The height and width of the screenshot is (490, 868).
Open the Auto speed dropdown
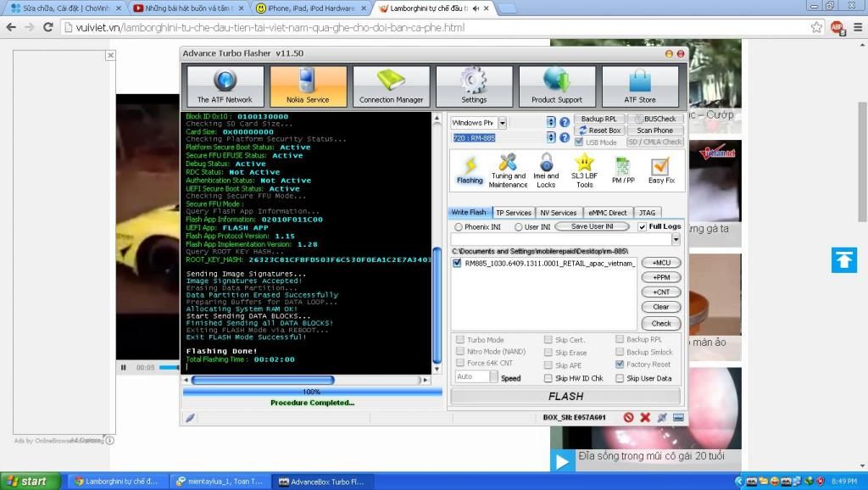click(x=494, y=376)
